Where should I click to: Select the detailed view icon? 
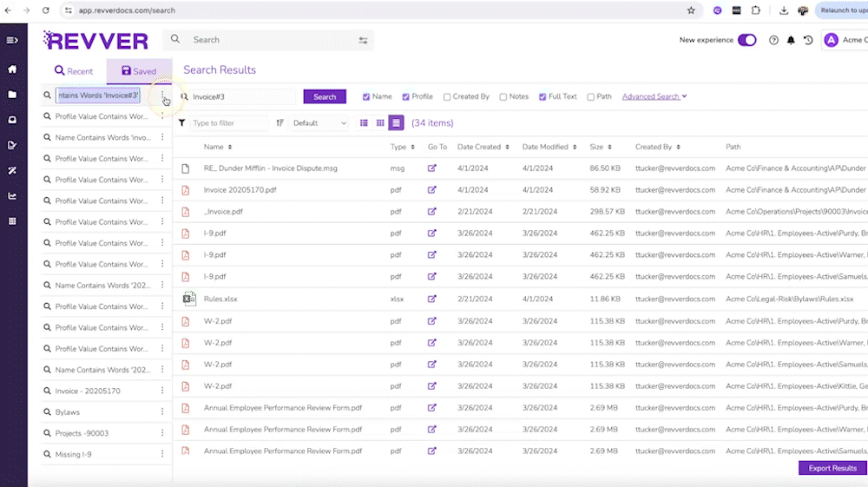pyautogui.click(x=397, y=123)
